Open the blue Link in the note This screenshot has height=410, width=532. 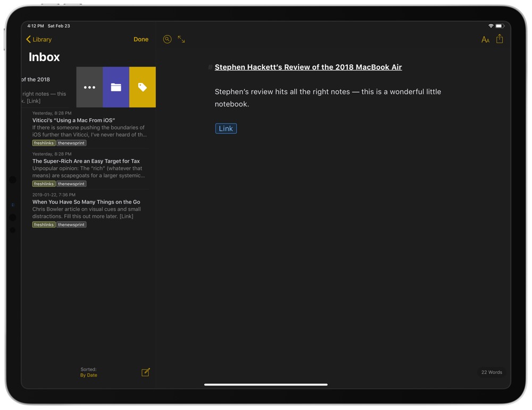pos(226,128)
